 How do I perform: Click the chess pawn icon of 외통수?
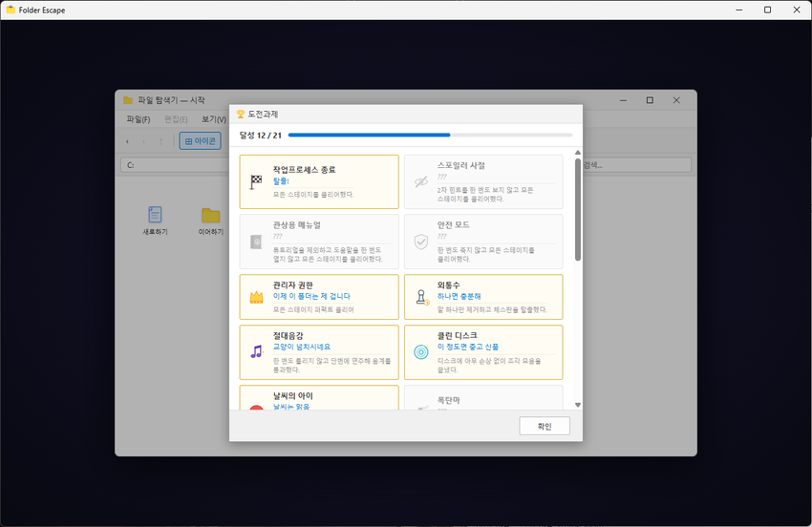click(421, 297)
